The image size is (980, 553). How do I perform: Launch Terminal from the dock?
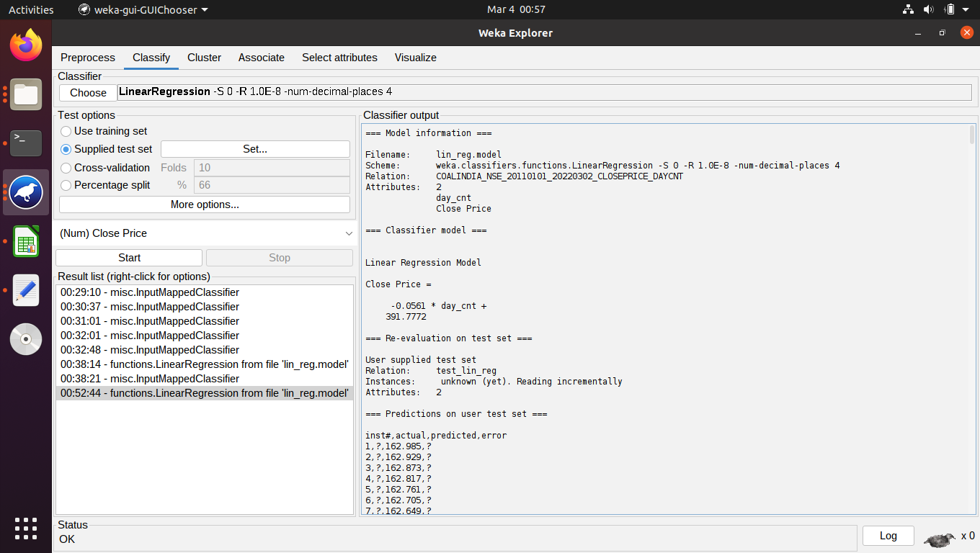click(26, 143)
